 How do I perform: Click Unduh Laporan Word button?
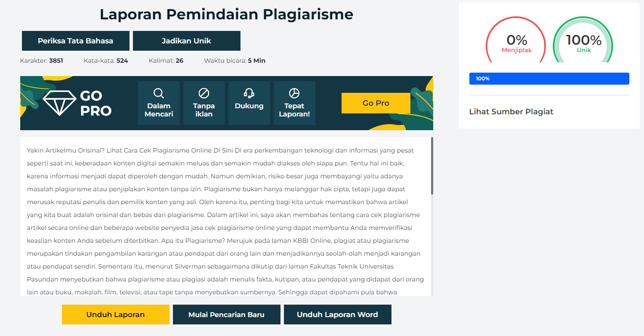pyautogui.click(x=337, y=315)
